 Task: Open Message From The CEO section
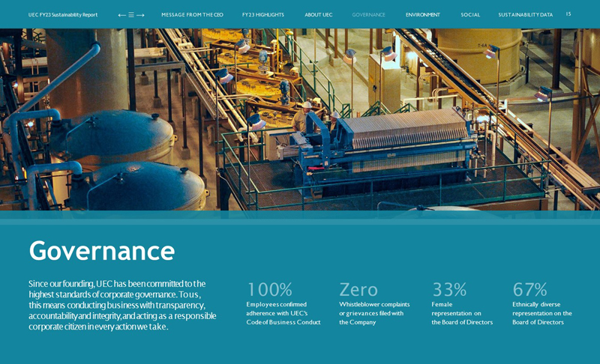pyautogui.click(x=192, y=15)
